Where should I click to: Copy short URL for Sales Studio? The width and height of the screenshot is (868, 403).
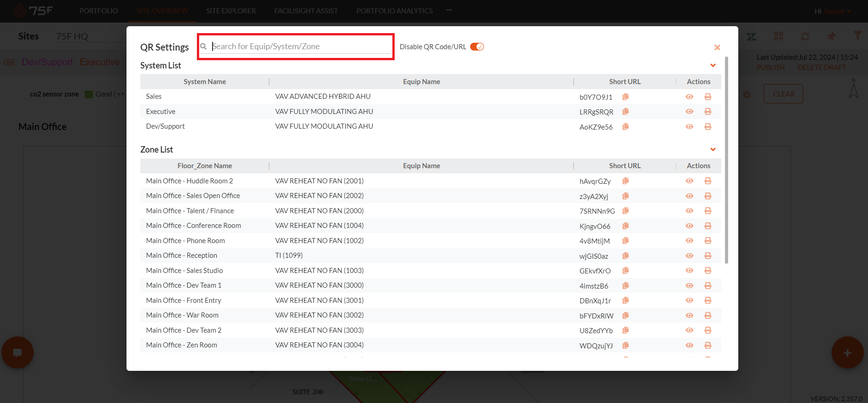626,271
